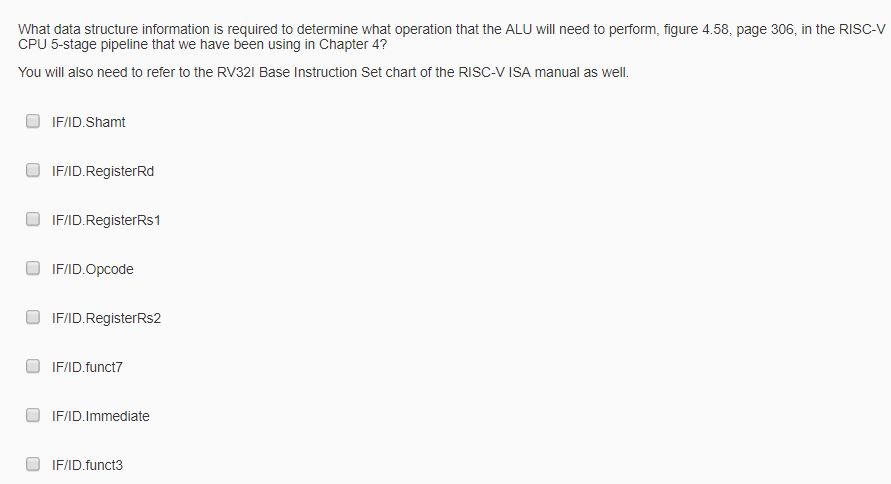Enable the IF/ID.RegisterRs1 checkbox
891x484 pixels.
click(x=32, y=220)
